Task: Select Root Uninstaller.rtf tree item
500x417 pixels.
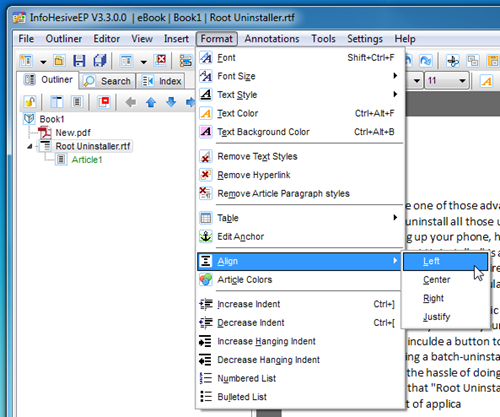Action: click(93, 146)
